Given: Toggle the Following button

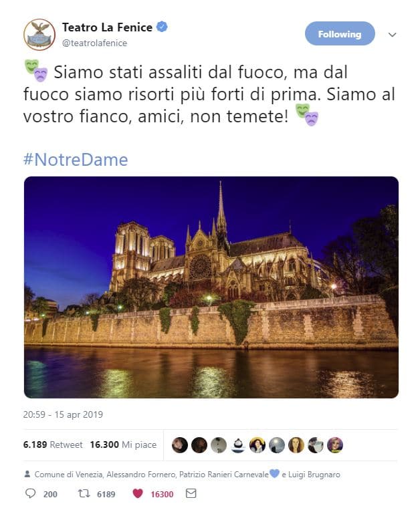Looking at the screenshot, I should [x=340, y=34].
